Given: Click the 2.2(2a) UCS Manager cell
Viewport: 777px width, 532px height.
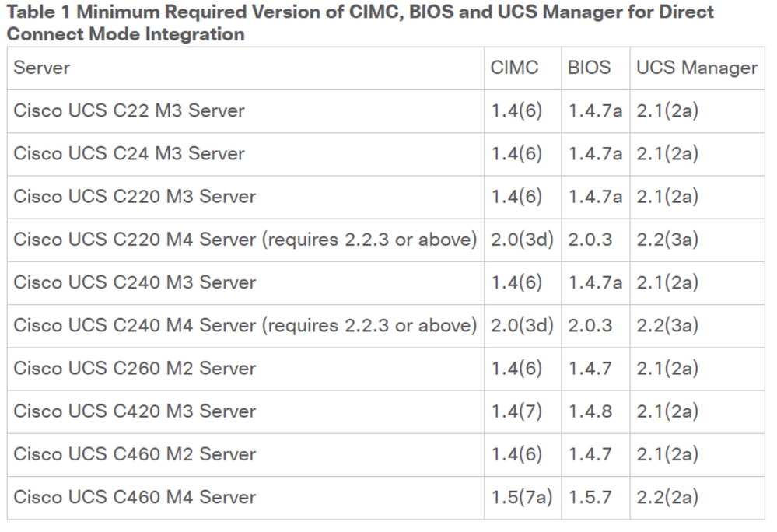Looking at the screenshot, I should pos(667,497).
